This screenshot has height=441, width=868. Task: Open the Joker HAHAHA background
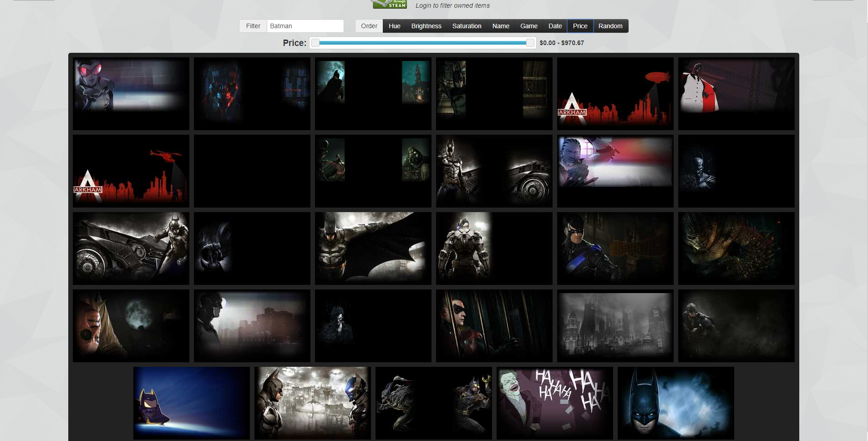click(555, 403)
